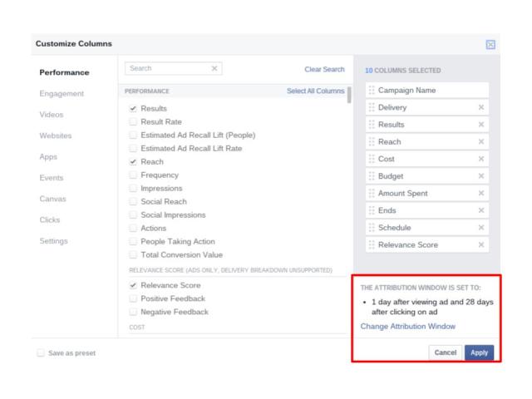
Task: Grab the Delivery drag handle
Action: (x=372, y=107)
